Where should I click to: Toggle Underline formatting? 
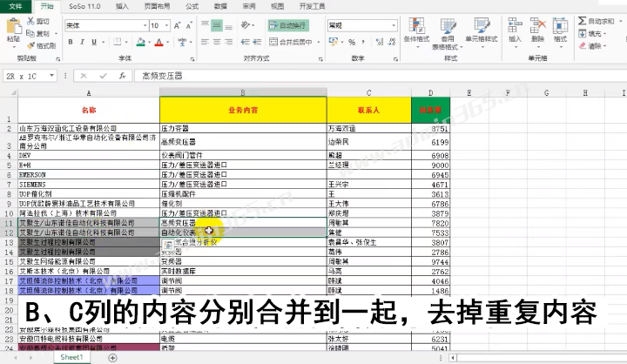[x=94, y=42]
